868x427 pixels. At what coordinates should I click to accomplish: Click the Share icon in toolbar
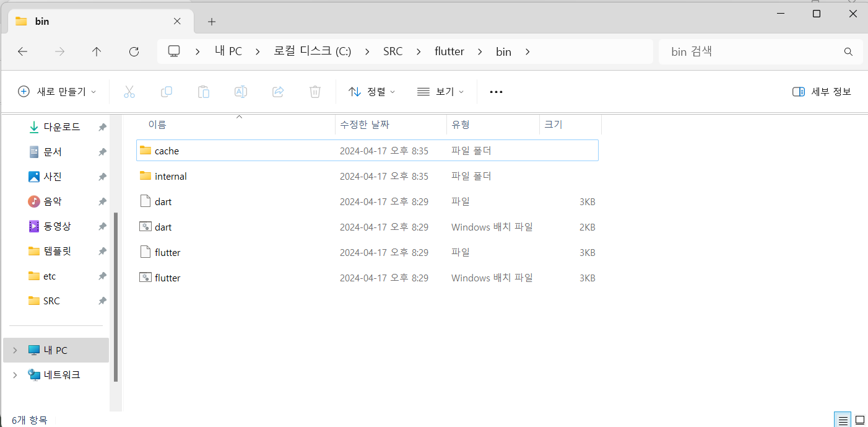(278, 92)
